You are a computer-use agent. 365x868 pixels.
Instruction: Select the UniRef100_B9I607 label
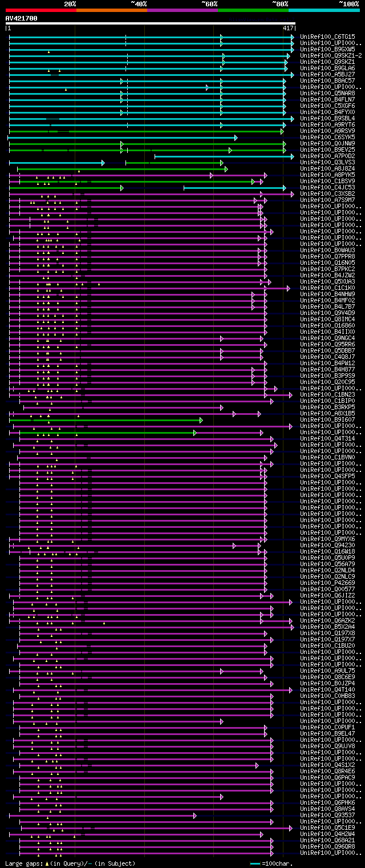[327, 419]
